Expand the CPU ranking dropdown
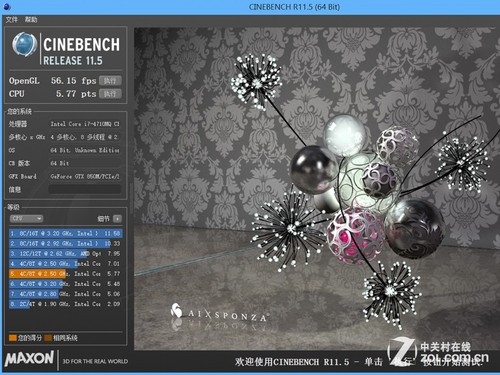The width and height of the screenshot is (500, 375). point(26,219)
